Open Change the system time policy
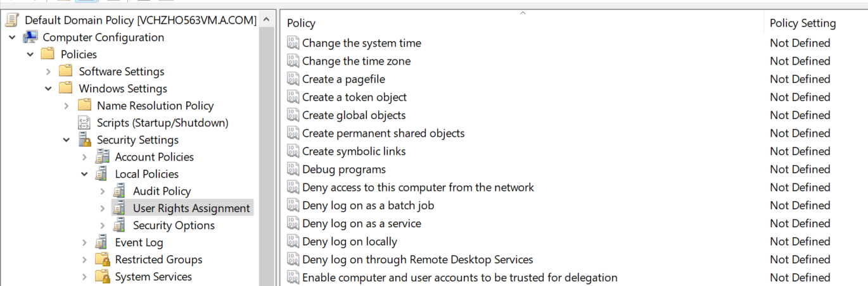 [361, 43]
